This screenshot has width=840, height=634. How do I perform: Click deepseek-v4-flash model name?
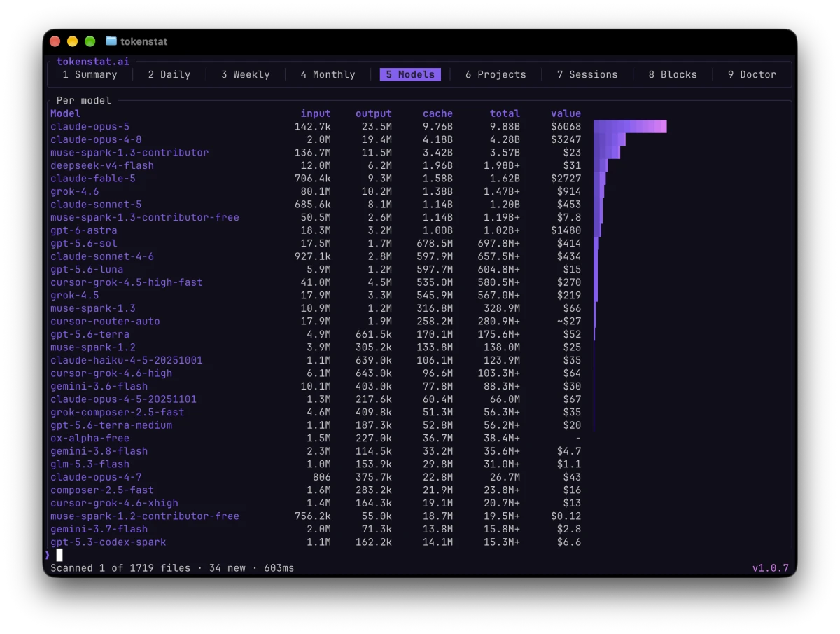[x=102, y=165]
